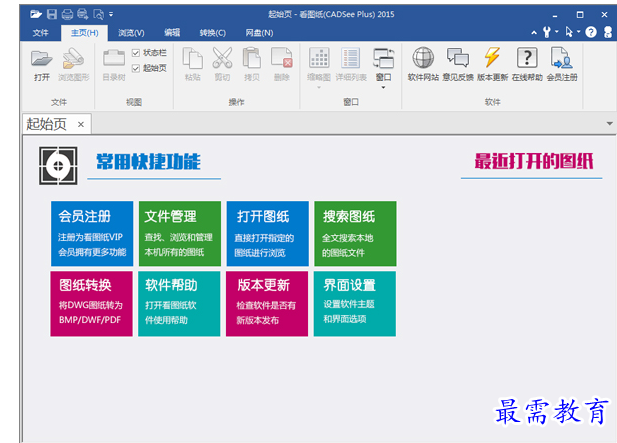Click the batch print icon in title bar

click(x=83, y=15)
